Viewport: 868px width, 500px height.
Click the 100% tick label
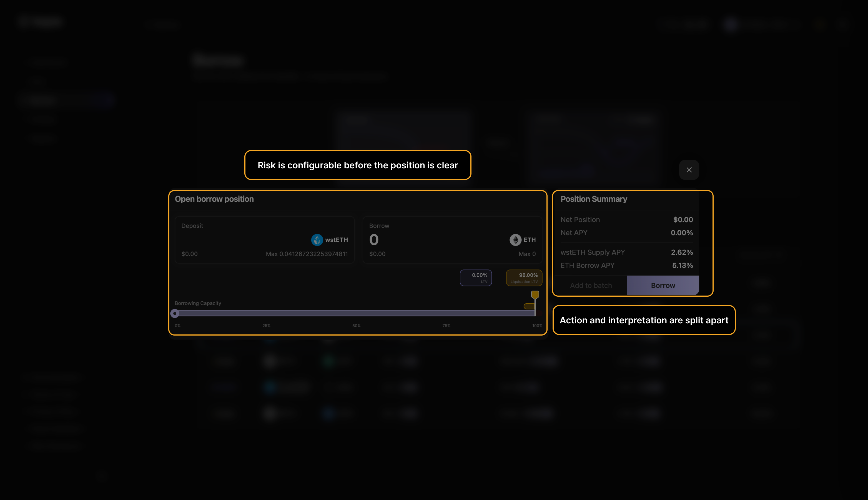pos(537,326)
